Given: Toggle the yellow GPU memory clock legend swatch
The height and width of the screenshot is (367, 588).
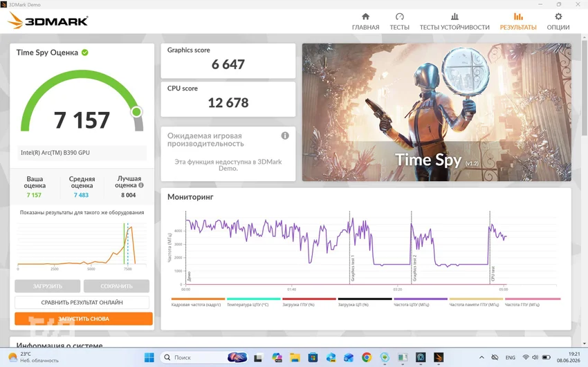Looking at the screenshot, I should pyautogui.click(x=476, y=299).
